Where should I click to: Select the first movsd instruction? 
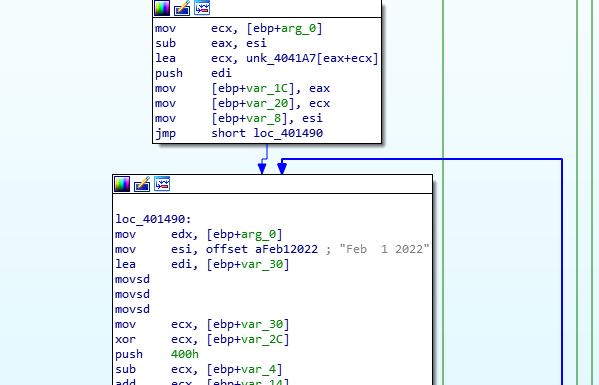tap(132, 279)
